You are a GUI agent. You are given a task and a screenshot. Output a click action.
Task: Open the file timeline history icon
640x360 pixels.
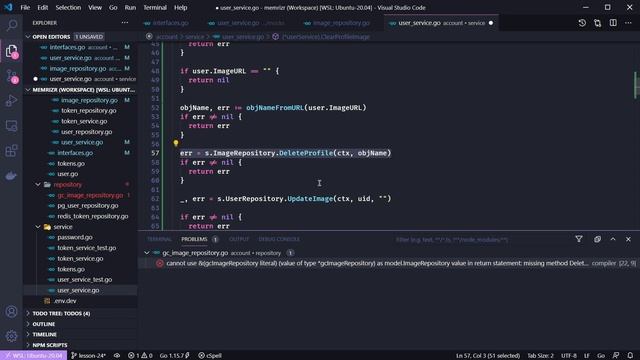[x=582, y=23]
